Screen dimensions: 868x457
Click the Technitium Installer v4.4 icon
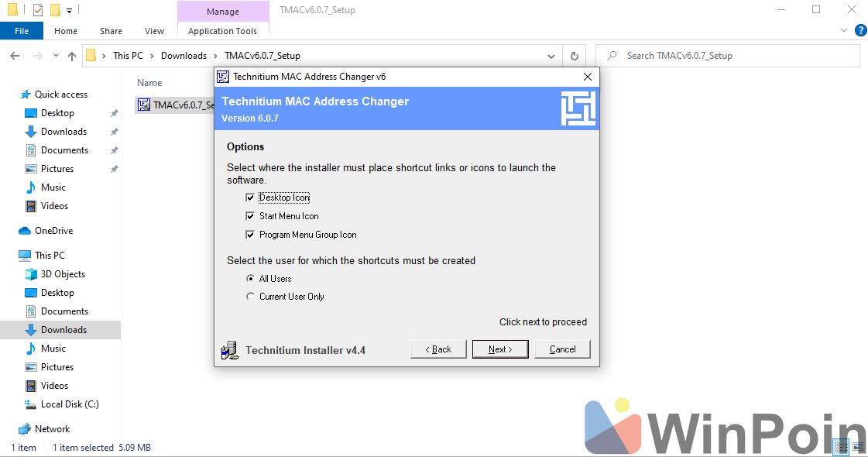click(x=230, y=350)
